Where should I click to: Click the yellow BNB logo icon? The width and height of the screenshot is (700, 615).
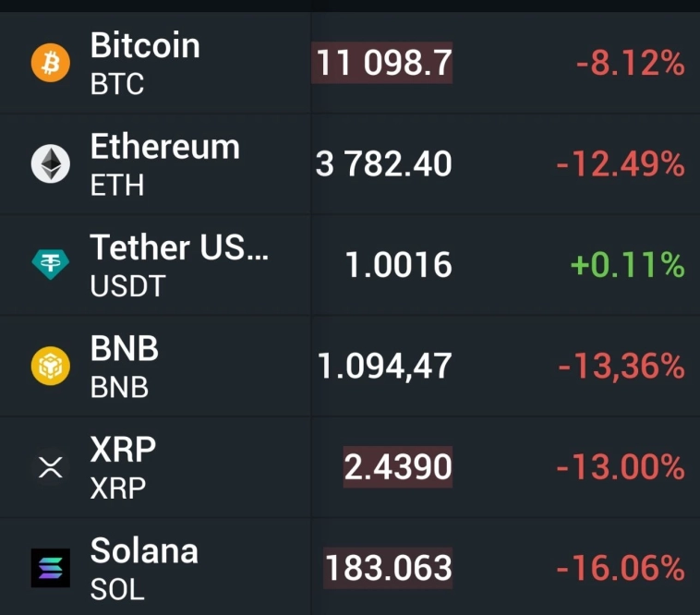(x=51, y=367)
